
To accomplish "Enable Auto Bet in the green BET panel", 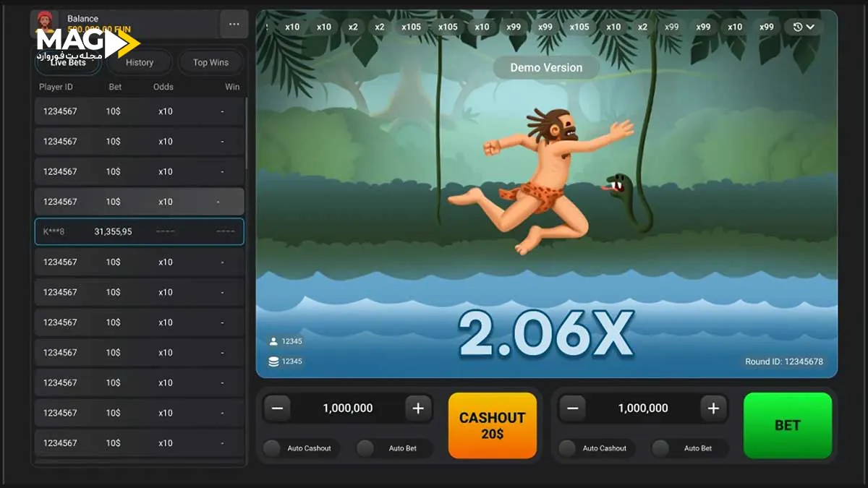I will coord(690,448).
